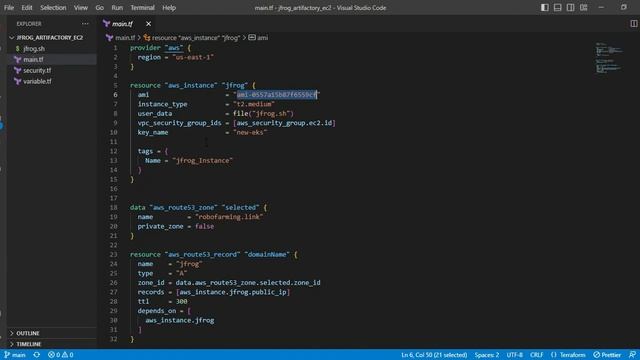Change line endings via CRLF
640x360 pixels.
point(536,355)
